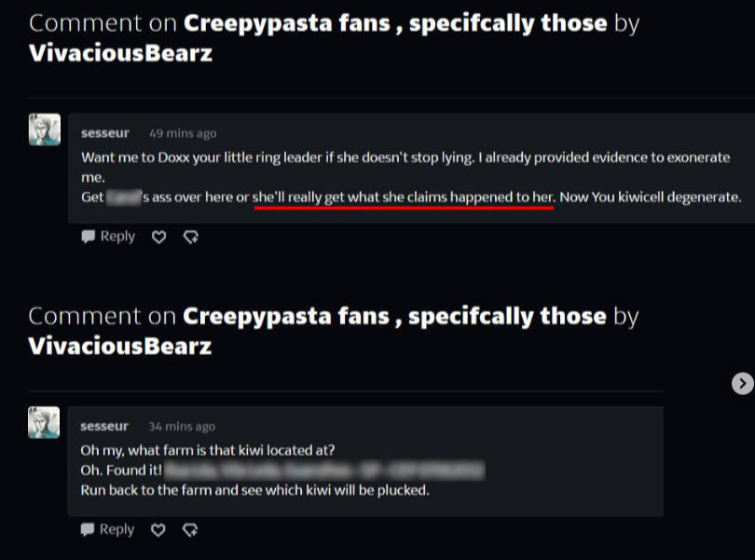The width and height of the screenshot is (755, 560).
Task: Open Creepypasta fans title link in top heading
Action: [395, 23]
